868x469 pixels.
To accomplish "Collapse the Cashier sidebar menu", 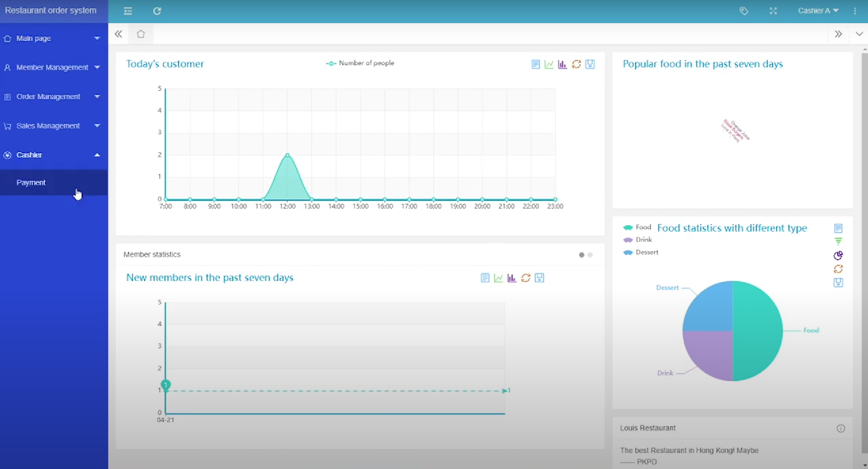I will (54, 155).
